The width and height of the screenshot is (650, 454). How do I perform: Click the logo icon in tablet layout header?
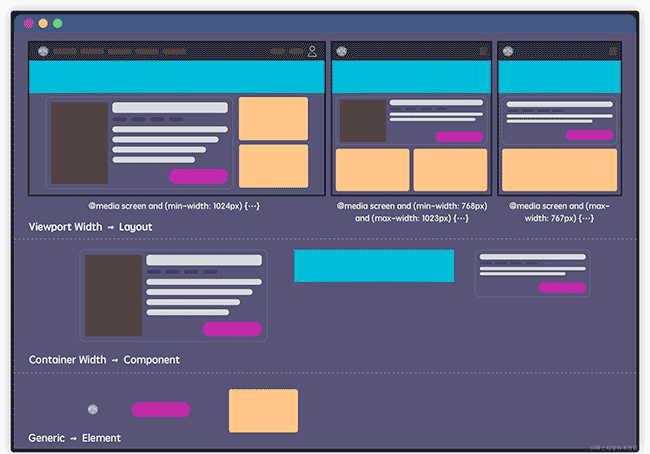pos(342,51)
